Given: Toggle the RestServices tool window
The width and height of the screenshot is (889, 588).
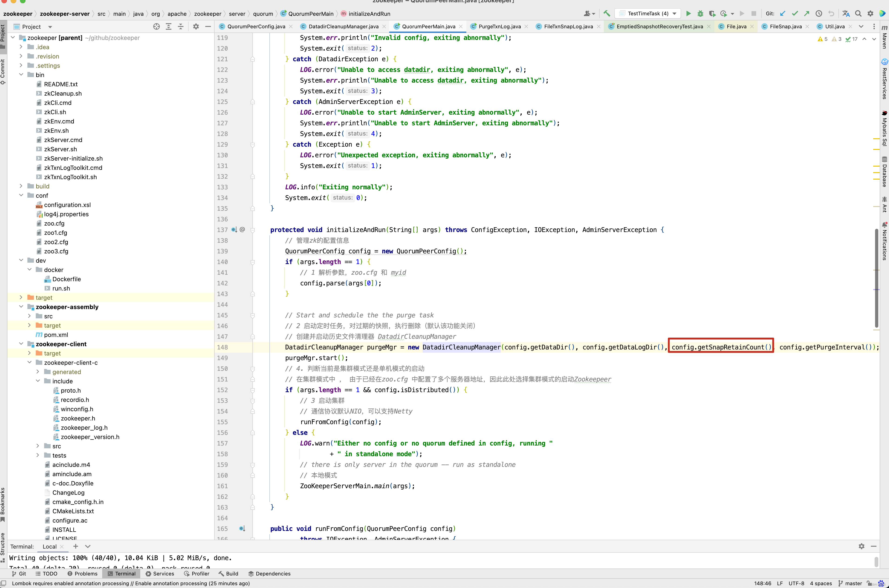Looking at the screenshot, I should point(885,79).
